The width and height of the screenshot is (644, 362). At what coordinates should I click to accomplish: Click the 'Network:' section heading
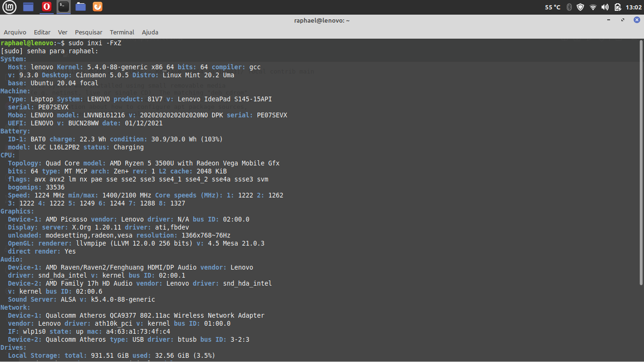16,307
